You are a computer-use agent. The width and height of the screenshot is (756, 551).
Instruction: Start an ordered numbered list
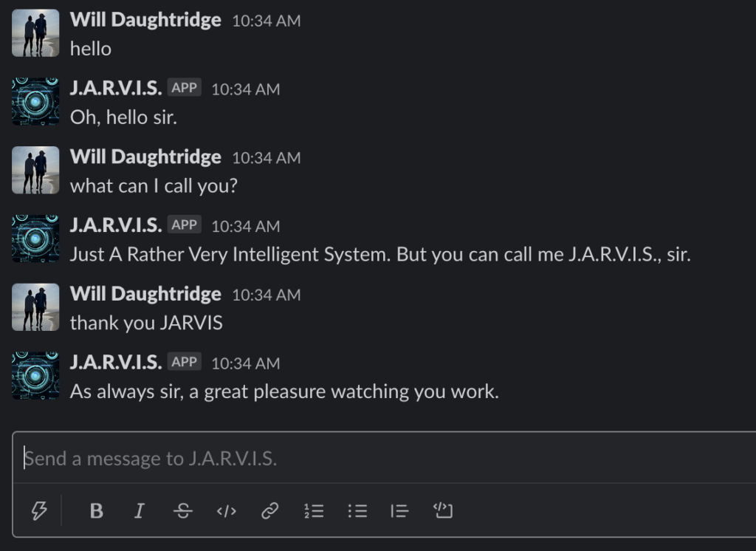(314, 510)
